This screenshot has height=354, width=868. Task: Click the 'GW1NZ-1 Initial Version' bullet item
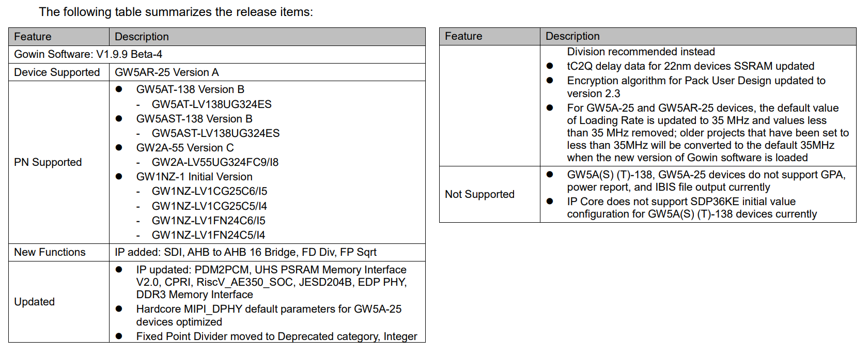tap(194, 177)
